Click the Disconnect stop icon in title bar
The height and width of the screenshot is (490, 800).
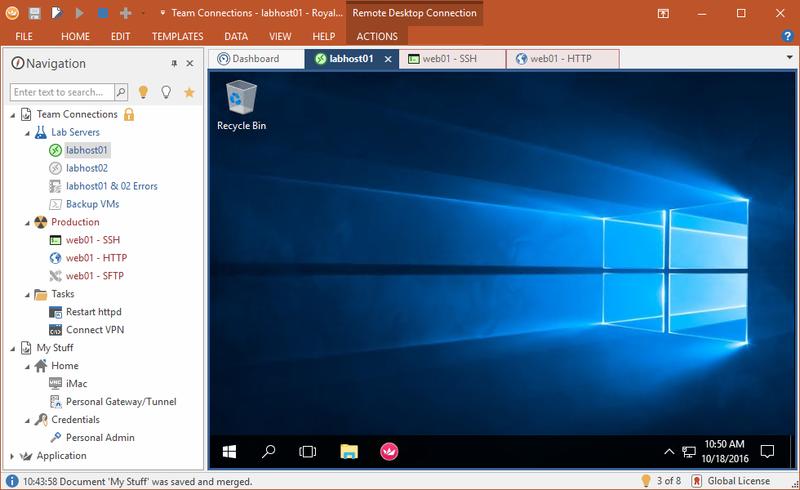point(101,14)
